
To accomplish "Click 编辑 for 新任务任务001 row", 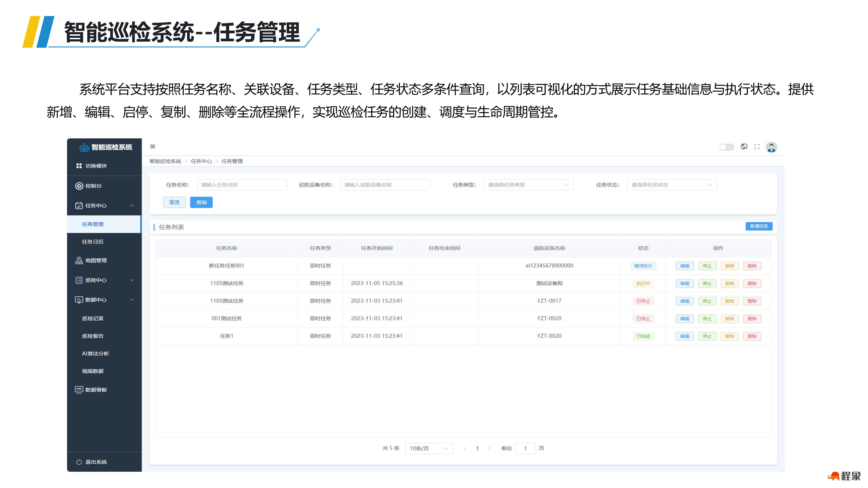I will tap(684, 266).
